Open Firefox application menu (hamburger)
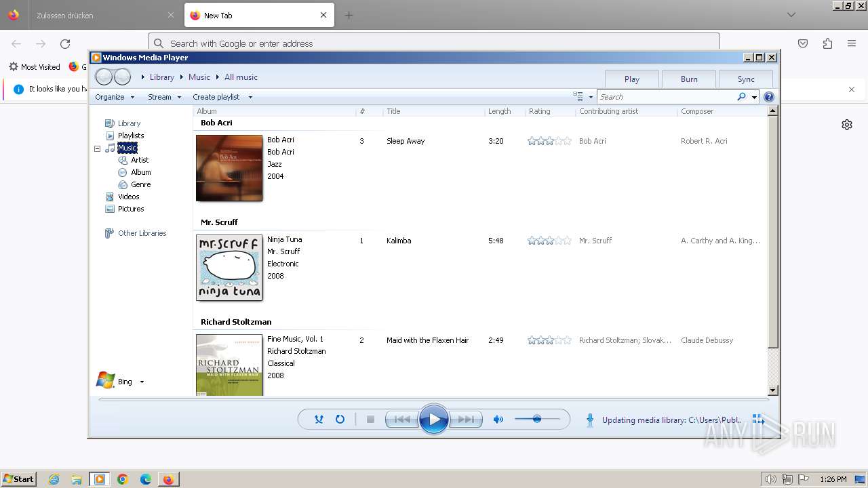The image size is (868, 488). [852, 43]
